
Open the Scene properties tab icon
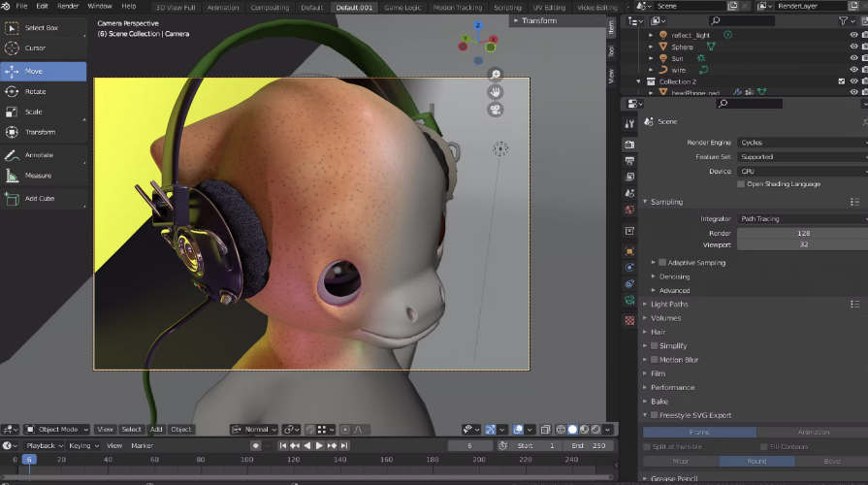(x=629, y=193)
